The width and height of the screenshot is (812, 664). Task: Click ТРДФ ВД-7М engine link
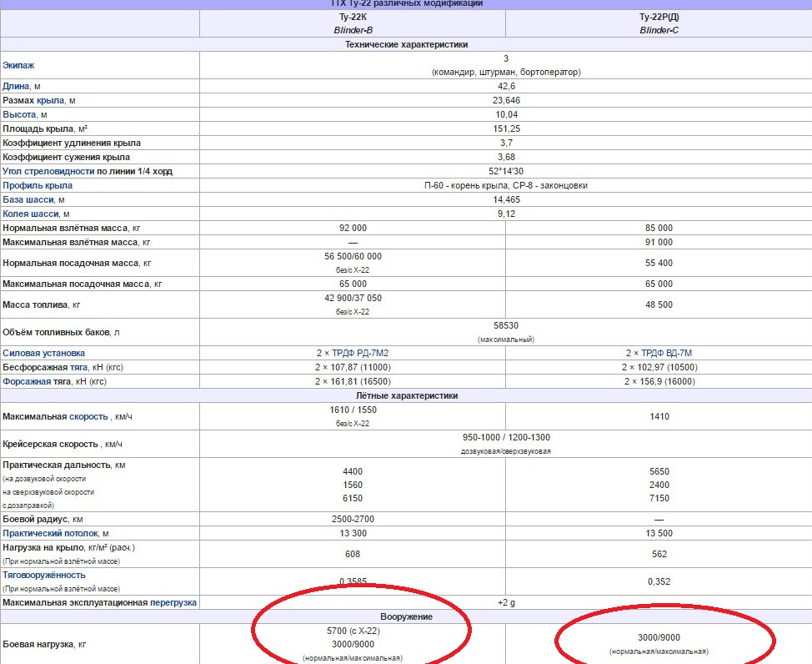point(666,353)
